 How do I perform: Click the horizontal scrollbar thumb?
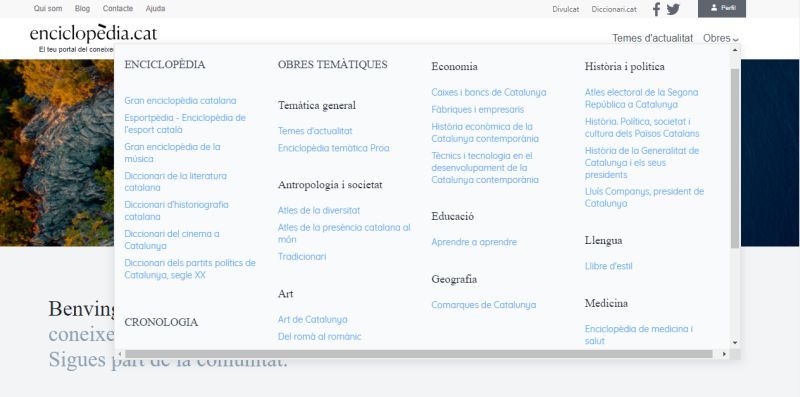click(x=418, y=354)
